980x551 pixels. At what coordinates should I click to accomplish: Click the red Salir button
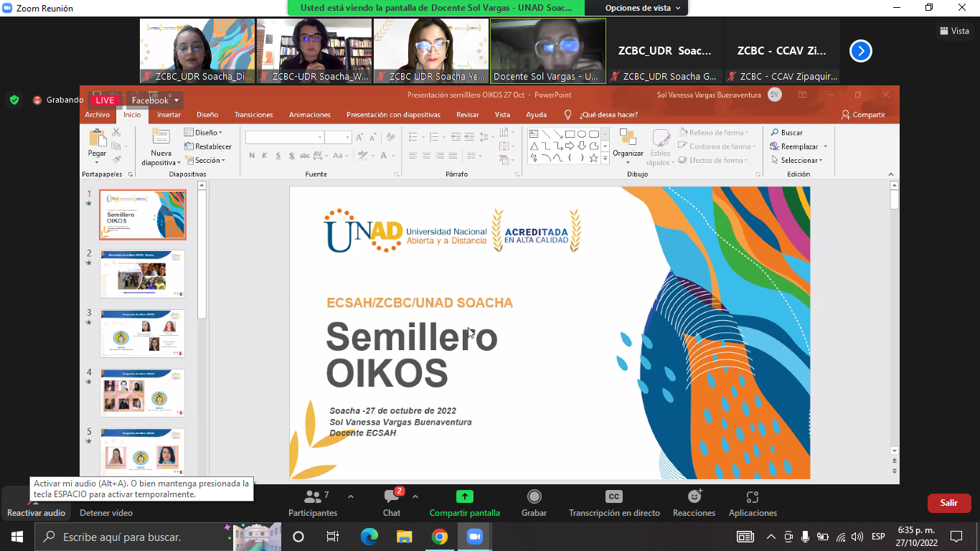(x=949, y=503)
